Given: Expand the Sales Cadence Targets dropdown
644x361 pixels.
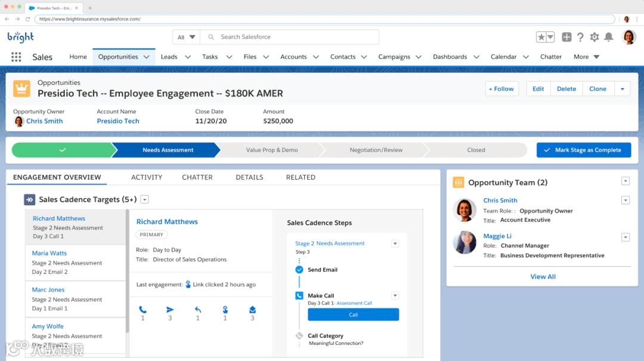Looking at the screenshot, I should [x=144, y=200].
